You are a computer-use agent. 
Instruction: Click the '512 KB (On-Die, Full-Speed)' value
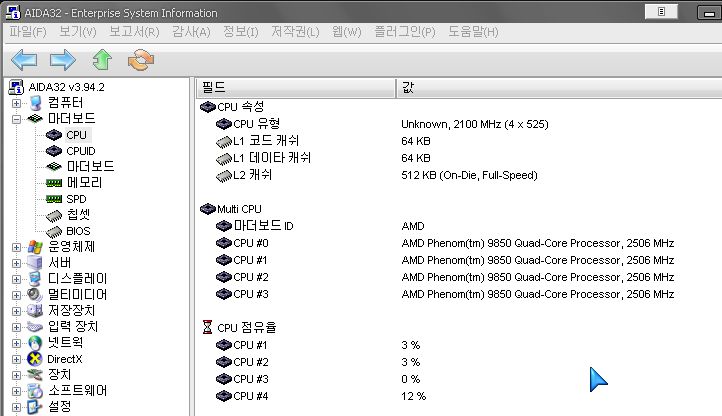click(469, 175)
